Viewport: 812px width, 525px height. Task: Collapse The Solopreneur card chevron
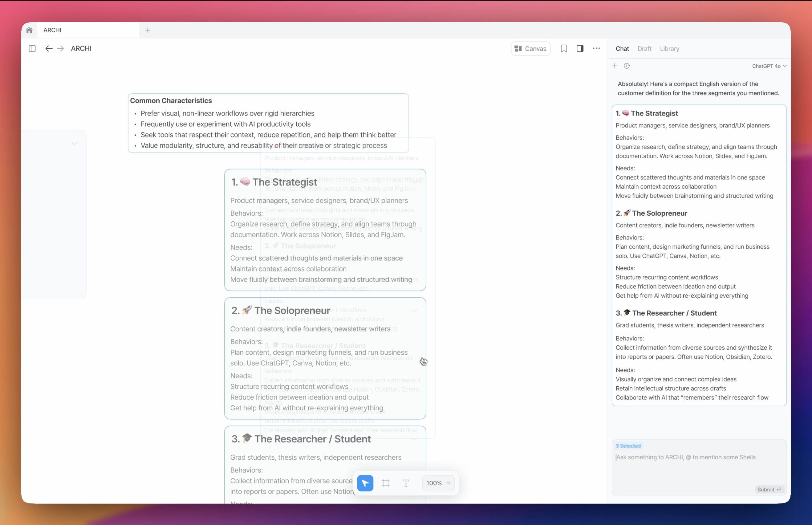tap(414, 311)
